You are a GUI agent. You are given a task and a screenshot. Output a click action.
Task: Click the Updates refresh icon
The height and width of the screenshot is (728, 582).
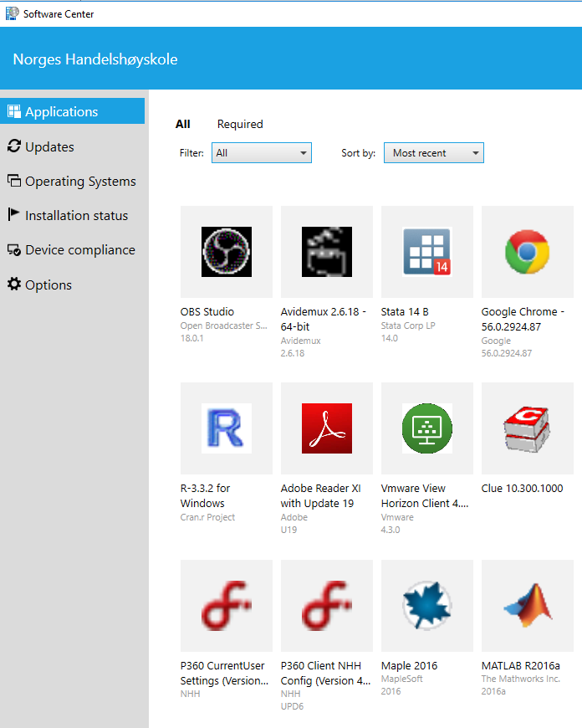[14, 146]
